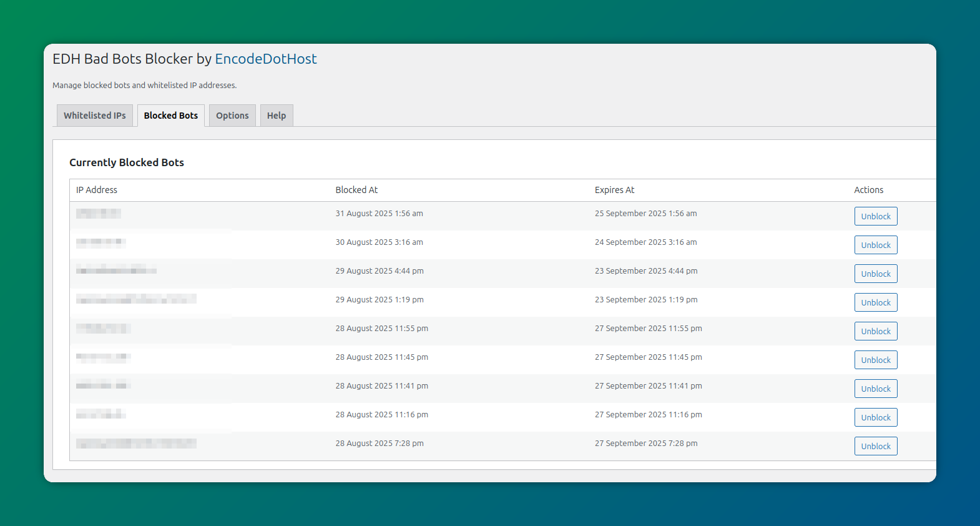
Task: Unblock the bot blocked 31 August 1:56 am
Action: 876,216
